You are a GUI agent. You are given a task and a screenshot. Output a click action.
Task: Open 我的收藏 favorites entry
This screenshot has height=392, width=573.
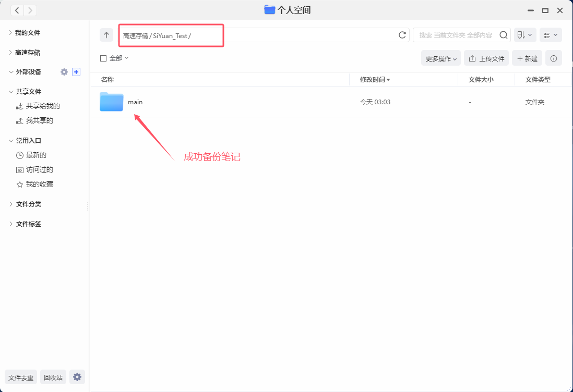(x=39, y=185)
